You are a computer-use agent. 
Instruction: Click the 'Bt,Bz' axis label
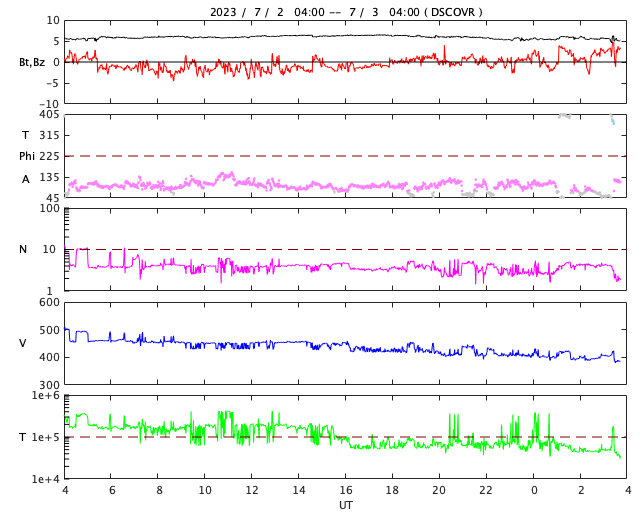(x=32, y=62)
